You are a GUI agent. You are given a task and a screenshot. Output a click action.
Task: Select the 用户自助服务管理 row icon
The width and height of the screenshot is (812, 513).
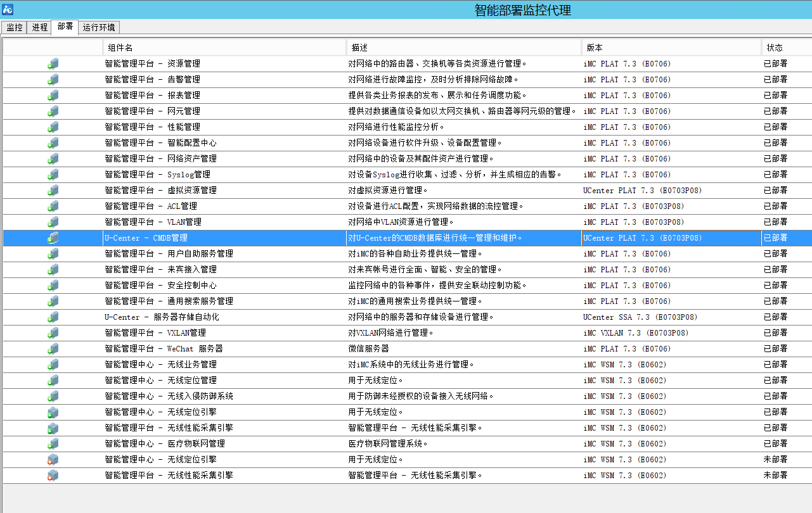coord(53,253)
